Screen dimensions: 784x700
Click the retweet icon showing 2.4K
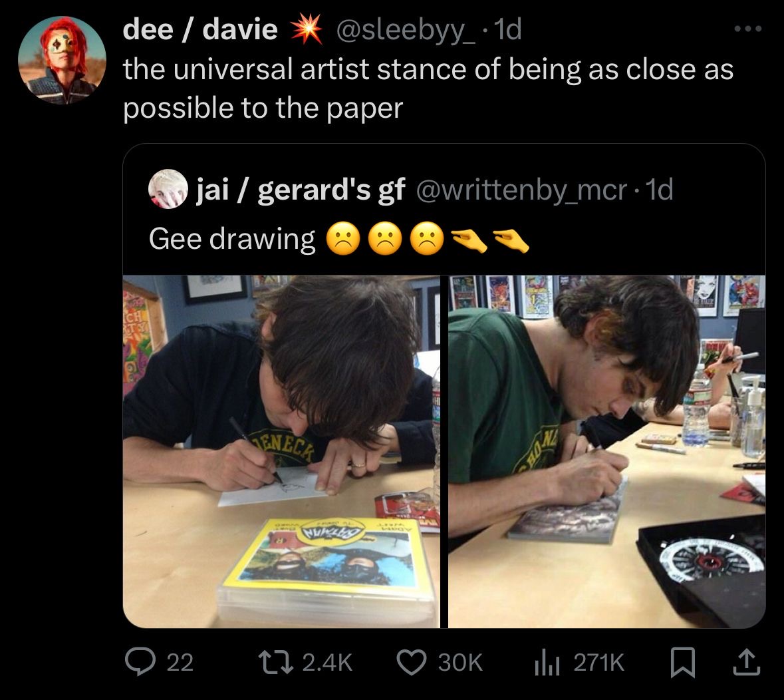tap(275, 662)
